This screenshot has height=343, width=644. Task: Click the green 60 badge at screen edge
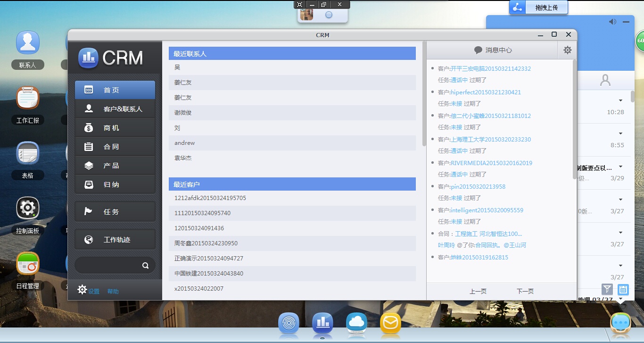click(x=640, y=41)
